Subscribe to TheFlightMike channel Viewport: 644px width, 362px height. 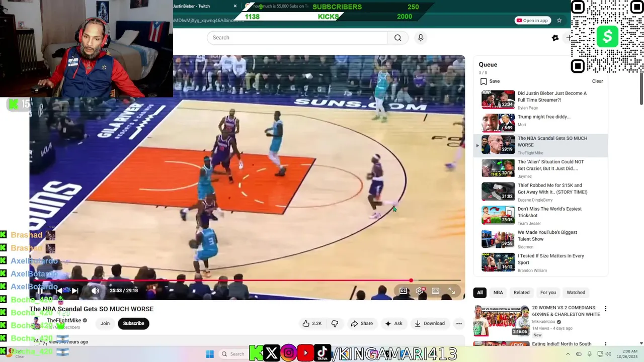tap(134, 323)
